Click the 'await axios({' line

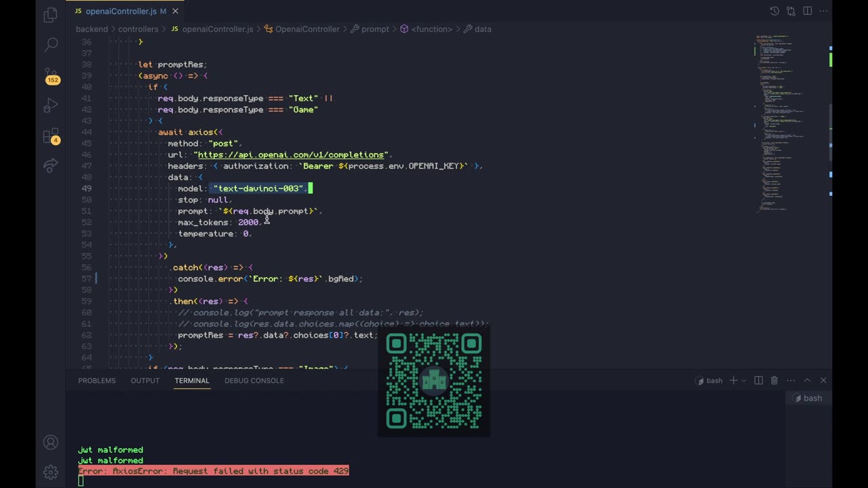coord(191,132)
